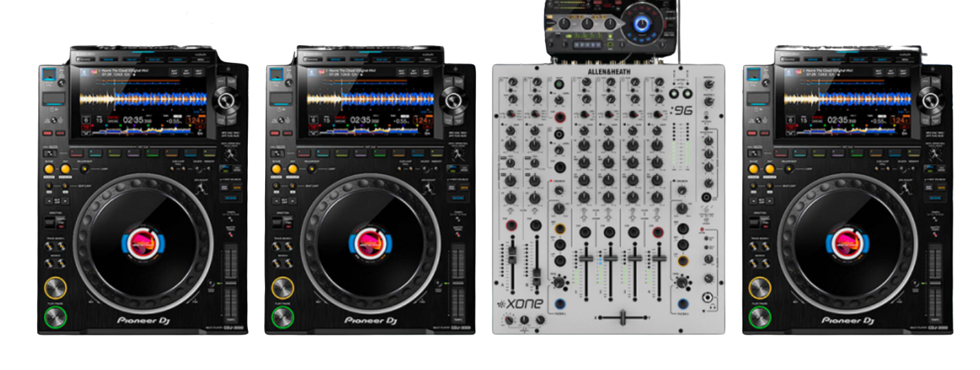Hit the green Play/Pause button on right CDJ
Screen dimensions: 980x370
759,317
